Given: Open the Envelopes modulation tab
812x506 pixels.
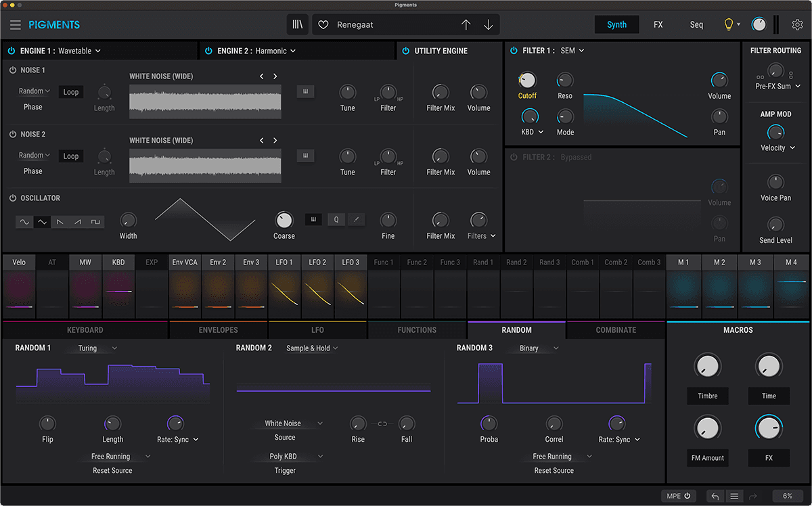Looking at the screenshot, I should click(219, 330).
